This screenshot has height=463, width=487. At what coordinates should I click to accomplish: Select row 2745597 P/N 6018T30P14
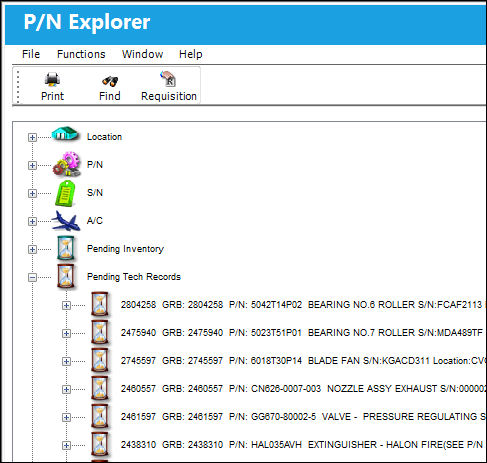point(303,361)
